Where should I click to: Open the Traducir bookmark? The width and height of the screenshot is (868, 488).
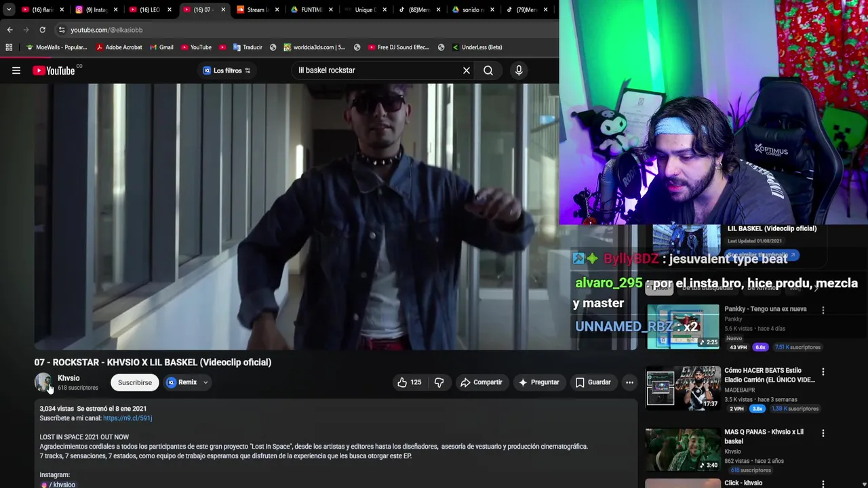(248, 47)
